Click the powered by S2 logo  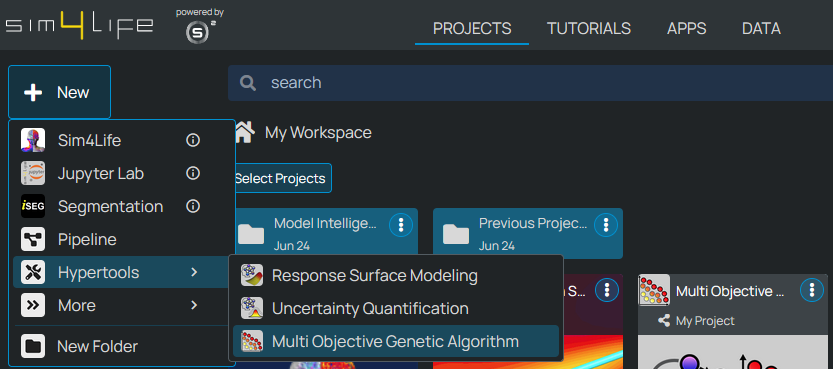[x=199, y=26]
